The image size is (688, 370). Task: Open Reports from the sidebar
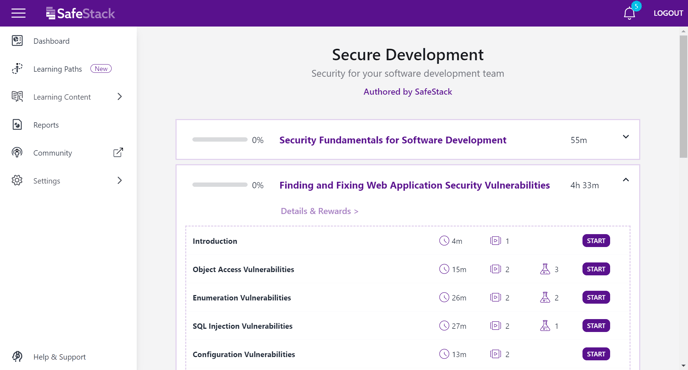[46, 125]
